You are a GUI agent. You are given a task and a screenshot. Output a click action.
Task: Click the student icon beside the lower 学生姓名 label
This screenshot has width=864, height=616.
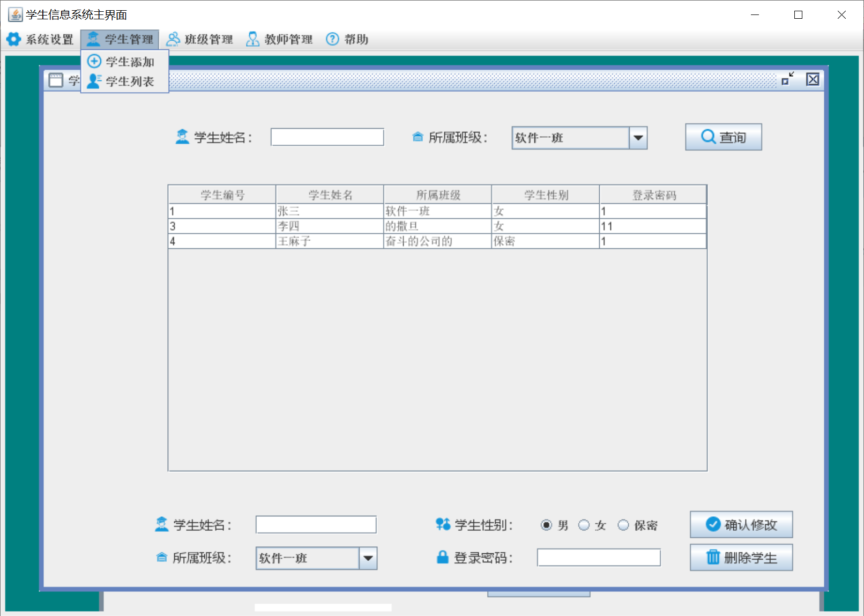point(161,524)
